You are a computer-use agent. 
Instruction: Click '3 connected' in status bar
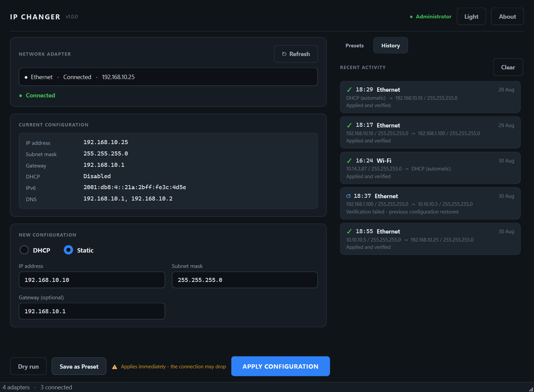click(x=56, y=387)
